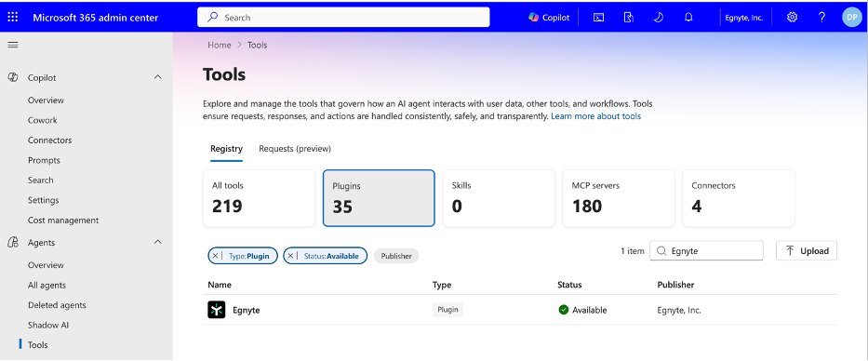The width and height of the screenshot is (868, 361).
Task: Click the Plugin type badge
Action: (x=447, y=310)
